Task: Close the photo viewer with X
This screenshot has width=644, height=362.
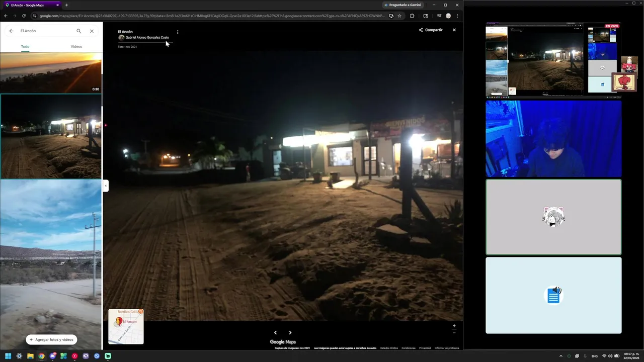Action: (454, 30)
